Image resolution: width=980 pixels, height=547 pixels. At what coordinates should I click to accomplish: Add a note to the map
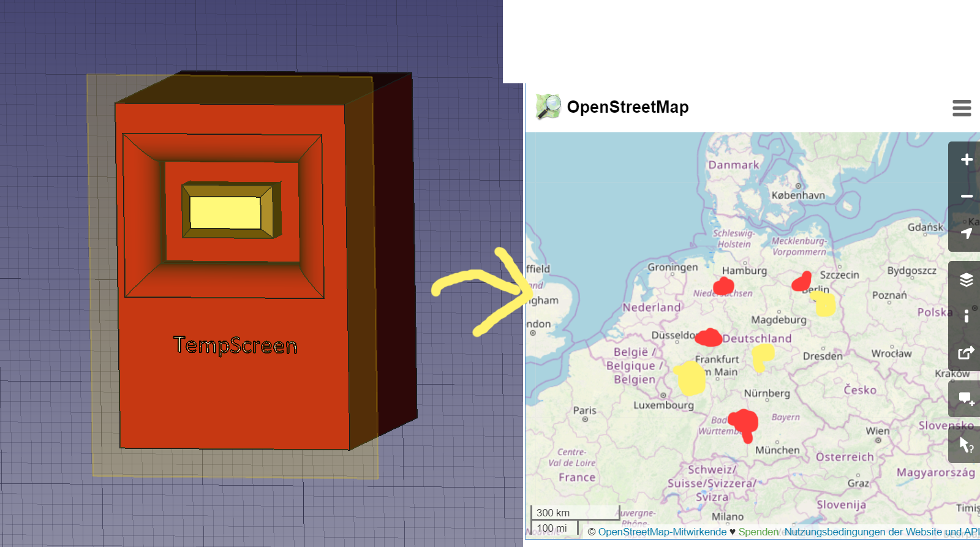pos(967,399)
